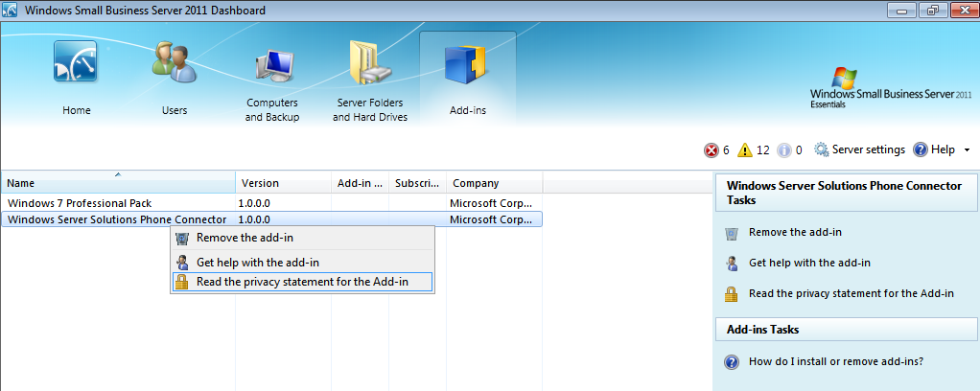Select the Windows 7 Professional Pack row

tap(80, 203)
